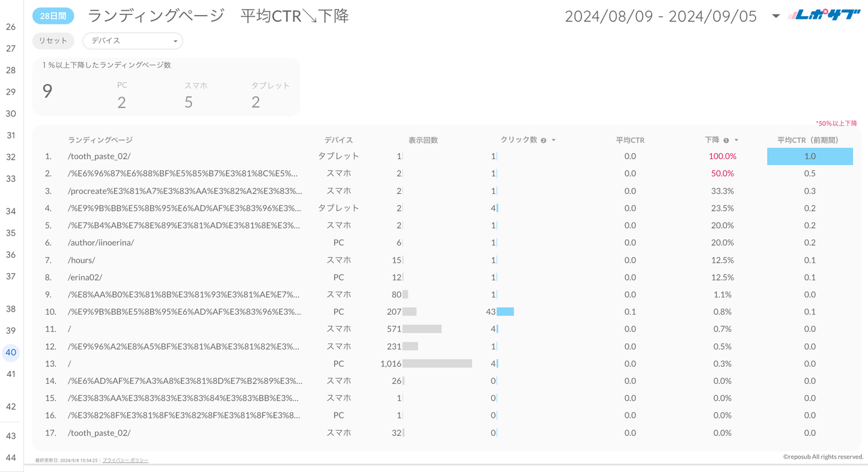
Task: Click the blue click bar in row 10
Action: [505, 312]
